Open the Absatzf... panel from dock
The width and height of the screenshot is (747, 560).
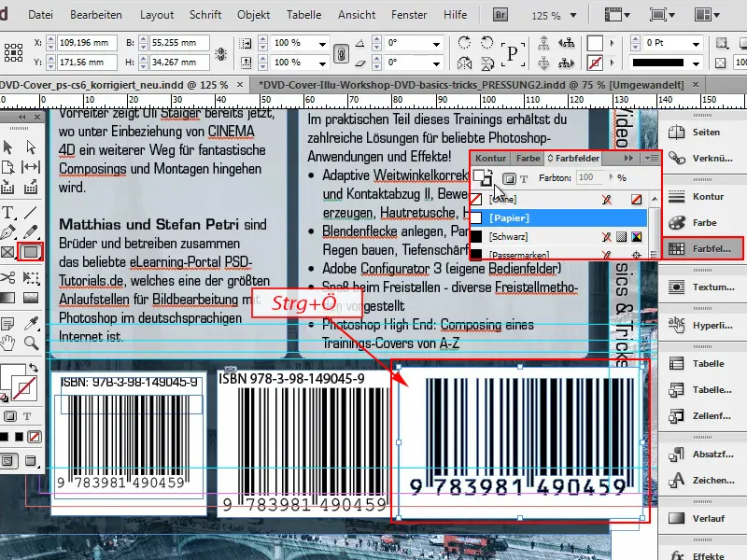703,455
